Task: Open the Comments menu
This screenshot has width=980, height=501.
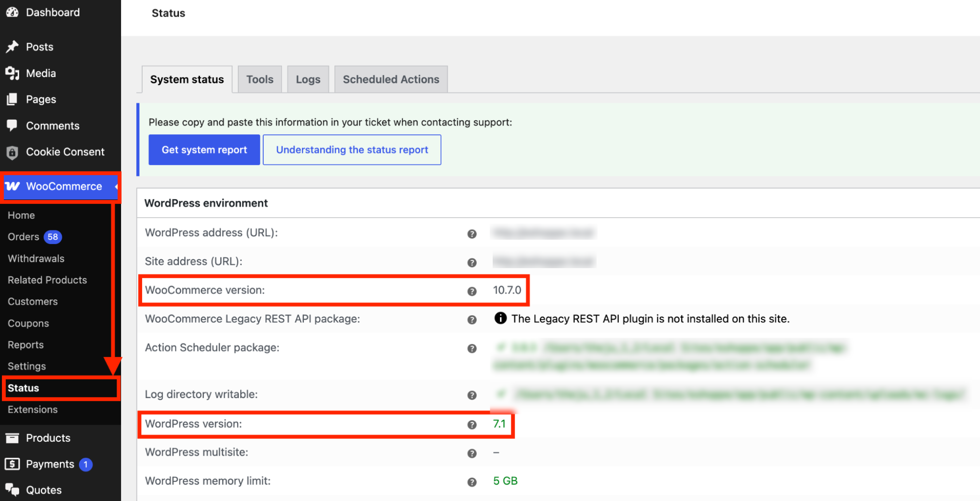Action: (52, 125)
